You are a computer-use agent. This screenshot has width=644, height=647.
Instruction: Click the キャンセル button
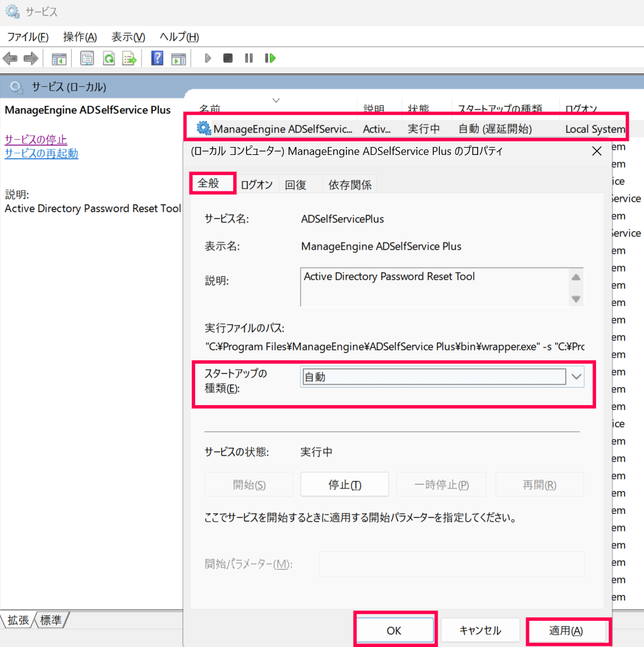(480, 630)
